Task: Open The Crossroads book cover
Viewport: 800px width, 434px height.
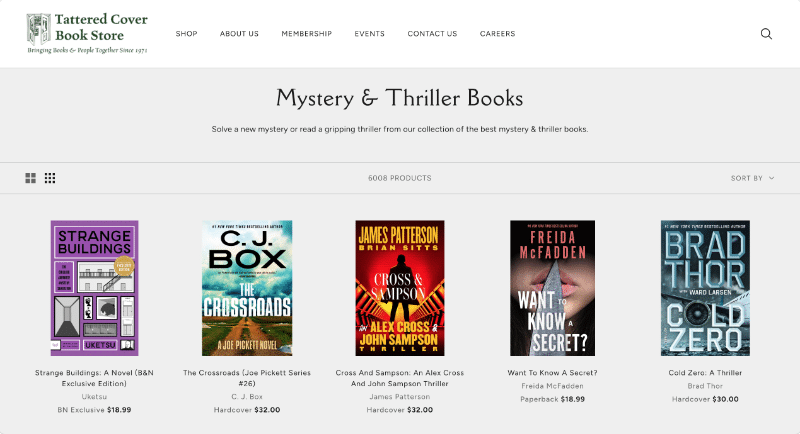Action: (247, 288)
